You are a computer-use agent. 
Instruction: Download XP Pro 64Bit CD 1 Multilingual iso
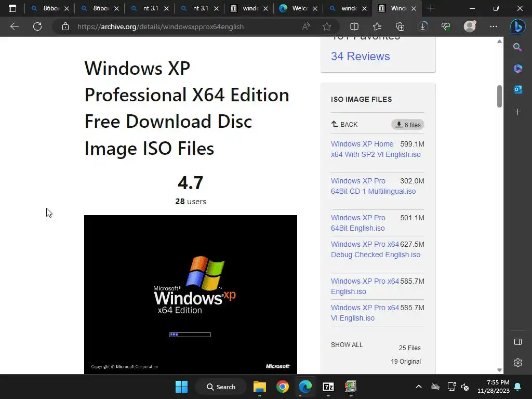[x=373, y=187]
